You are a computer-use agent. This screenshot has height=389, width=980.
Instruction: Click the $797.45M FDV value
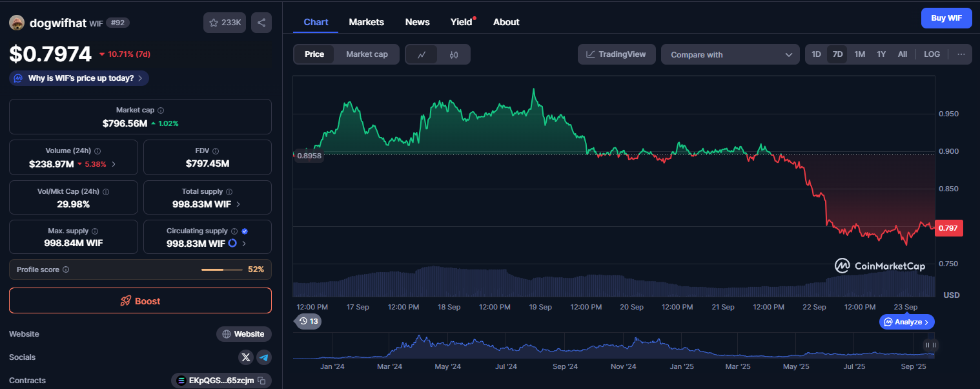pos(207,163)
